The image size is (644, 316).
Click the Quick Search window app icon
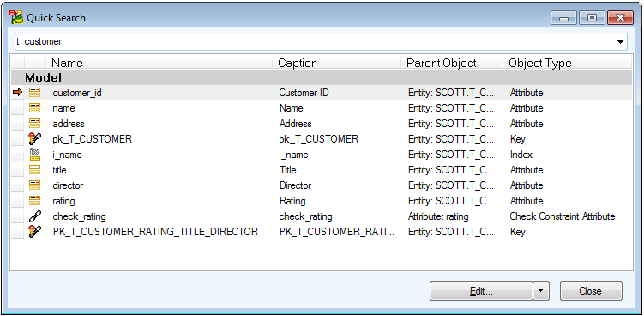tap(16, 17)
